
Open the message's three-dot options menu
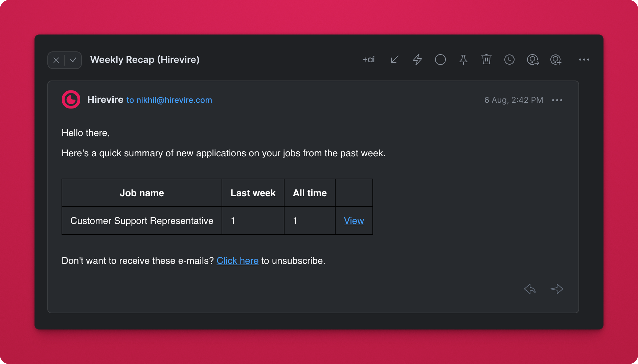click(557, 100)
